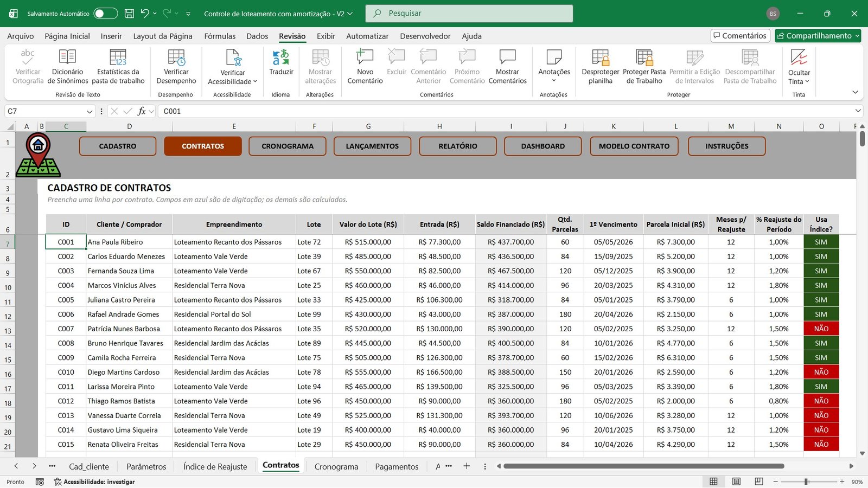Open Dicionário de Sinônimos thesaurus
The width and height of the screenshot is (868, 488).
click(x=67, y=67)
